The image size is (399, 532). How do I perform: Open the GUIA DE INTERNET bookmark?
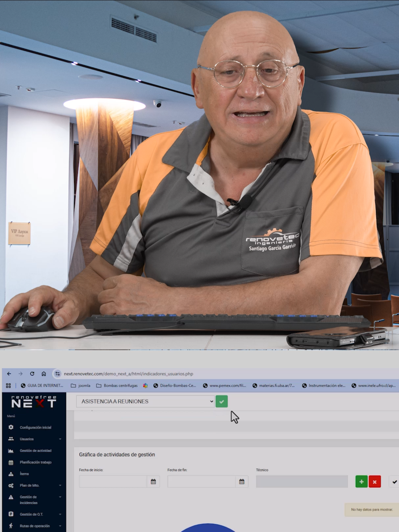point(42,385)
